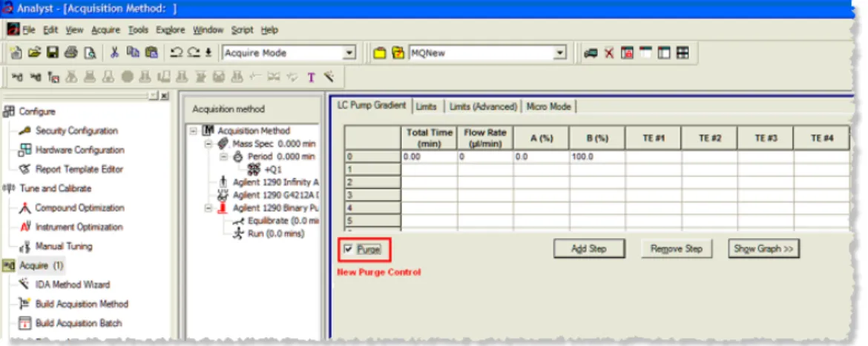This screenshot has width=868, height=346.
Task: Uncheck the Purge checkbox
Action: click(348, 249)
